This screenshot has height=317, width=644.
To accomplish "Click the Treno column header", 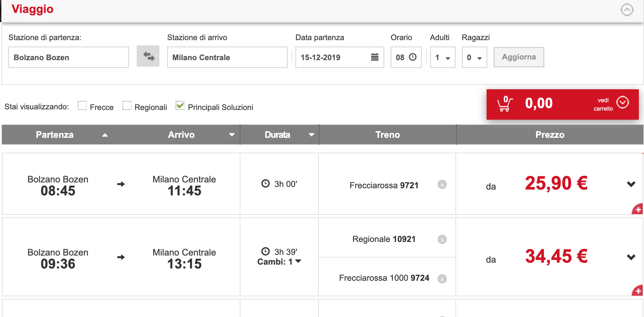I will [387, 135].
